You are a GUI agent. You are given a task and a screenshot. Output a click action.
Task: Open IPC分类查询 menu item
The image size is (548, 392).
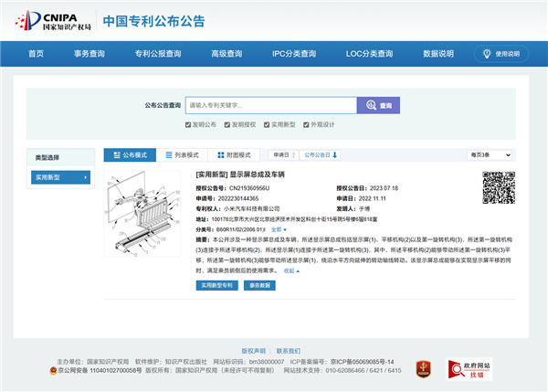(294, 54)
